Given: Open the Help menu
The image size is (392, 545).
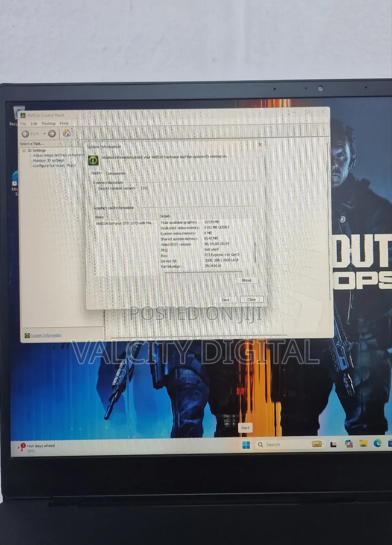Looking at the screenshot, I should (64, 123).
